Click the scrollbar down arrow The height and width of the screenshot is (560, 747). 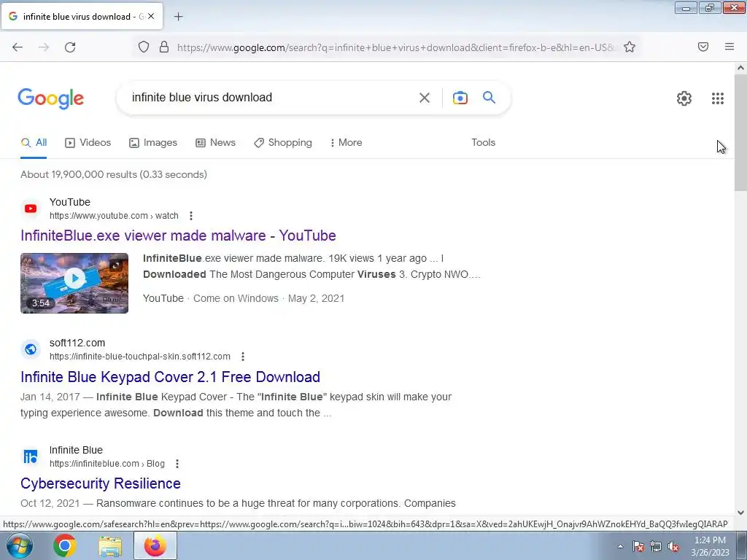click(740, 513)
